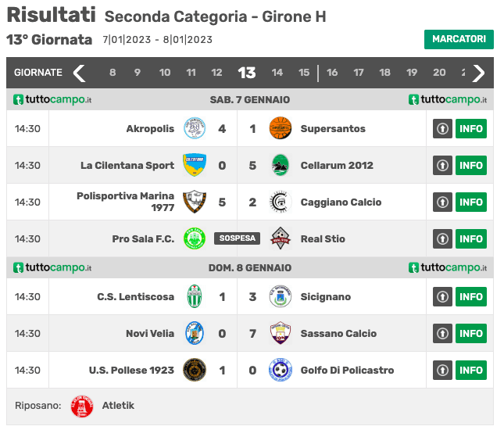The image size is (504, 437).
Task: Go to previous giornate with left chevron
Action: click(x=79, y=73)
